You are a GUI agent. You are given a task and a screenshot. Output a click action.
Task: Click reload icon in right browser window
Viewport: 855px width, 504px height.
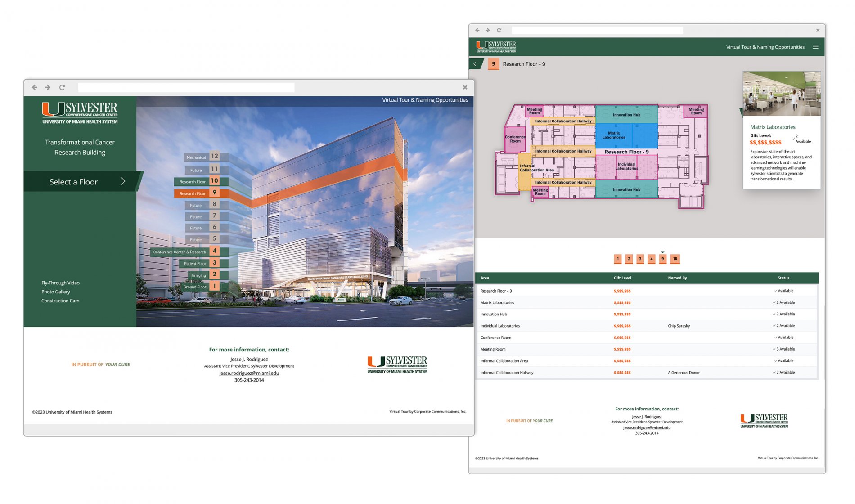pyautogui.click(x=499, y=30)
